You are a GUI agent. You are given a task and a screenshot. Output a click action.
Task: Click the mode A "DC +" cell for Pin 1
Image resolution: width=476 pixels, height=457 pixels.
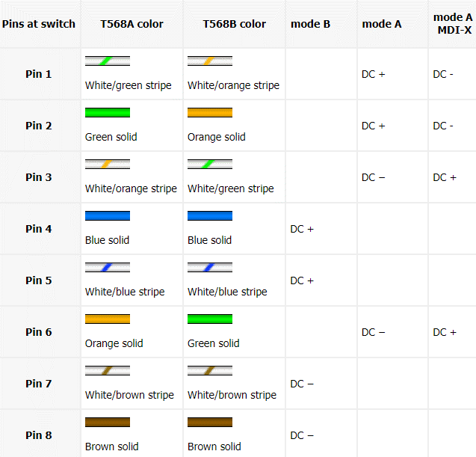coord(374,74)
